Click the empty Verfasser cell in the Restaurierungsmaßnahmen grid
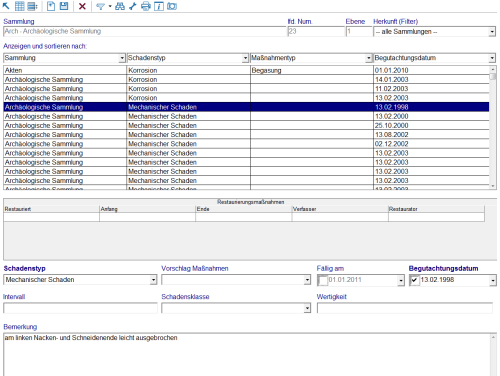 tap(340, 217)
